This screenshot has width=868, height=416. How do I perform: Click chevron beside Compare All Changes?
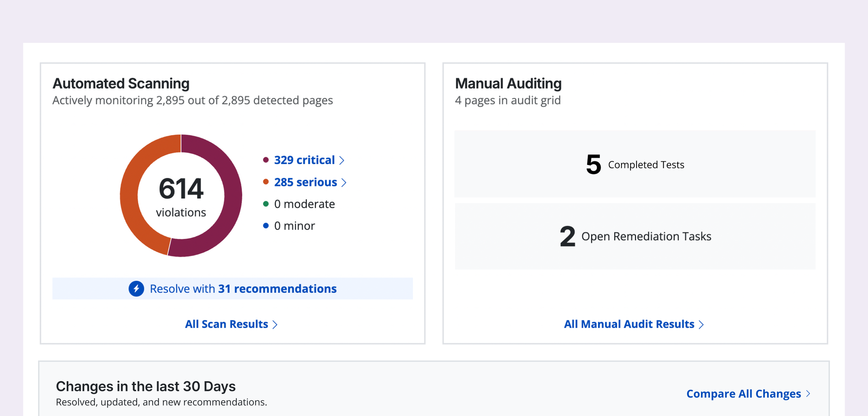pyautogui.click(x=808, y=393)
